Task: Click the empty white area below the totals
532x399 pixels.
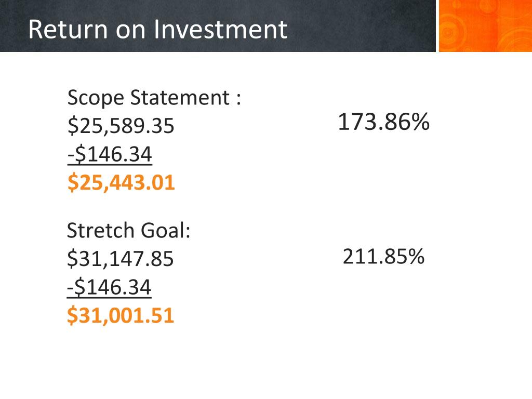Action: point(266,363)
